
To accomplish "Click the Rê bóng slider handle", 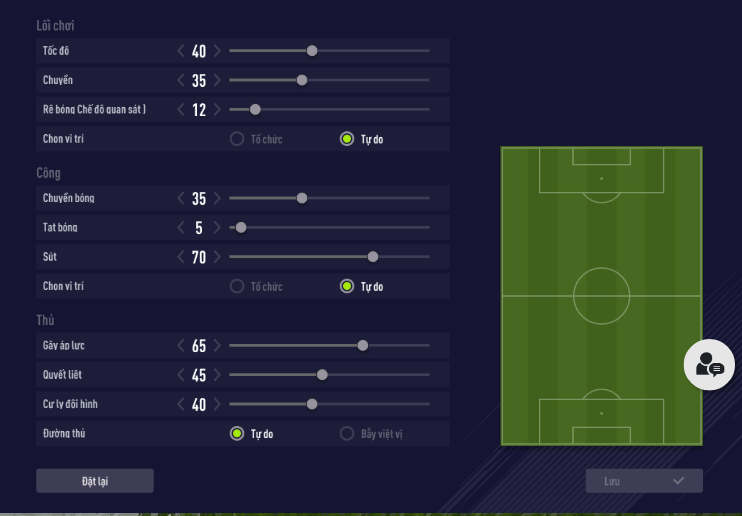I will click(x=255, y=110).
